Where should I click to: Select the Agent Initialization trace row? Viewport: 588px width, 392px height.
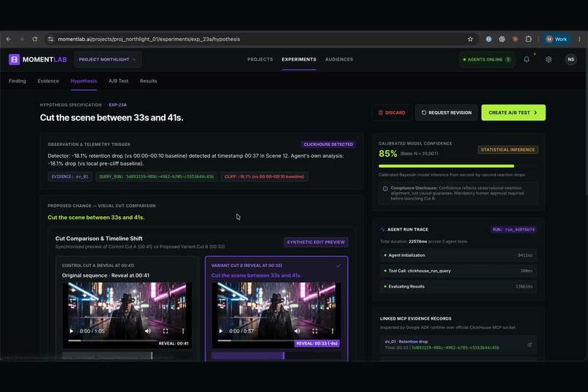click(x=458, y=255)
